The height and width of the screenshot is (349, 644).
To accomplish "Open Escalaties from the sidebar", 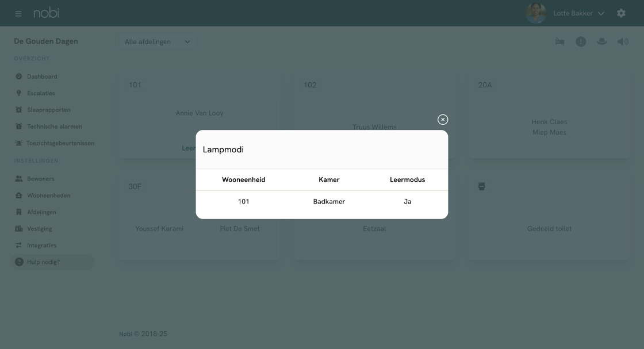I will 41,93.
